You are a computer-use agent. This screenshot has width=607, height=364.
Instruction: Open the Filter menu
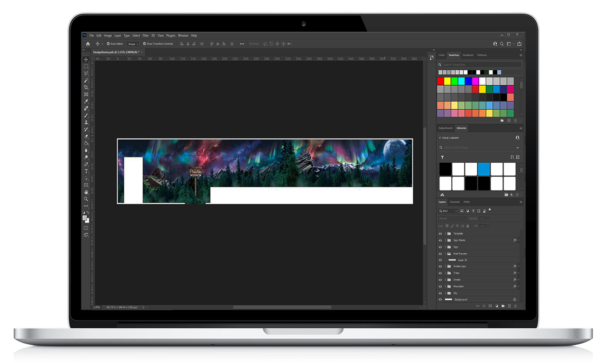[145, 36]
